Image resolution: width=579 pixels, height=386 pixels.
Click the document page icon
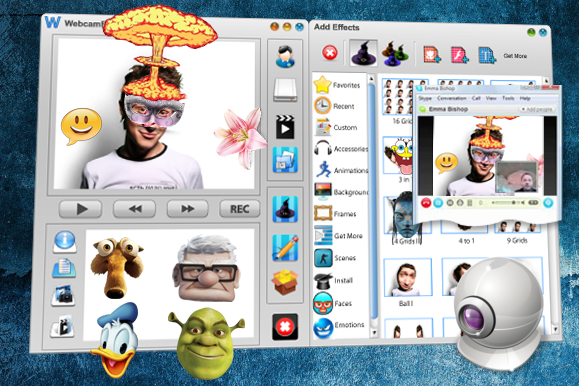[64, 268]
